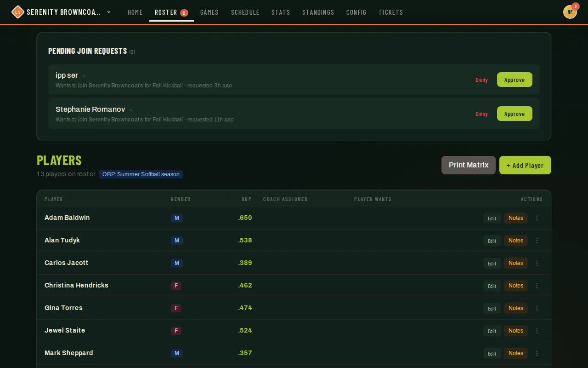Open the Standings tab
Viewport: 588px width, 368px height.
(318, 12)
